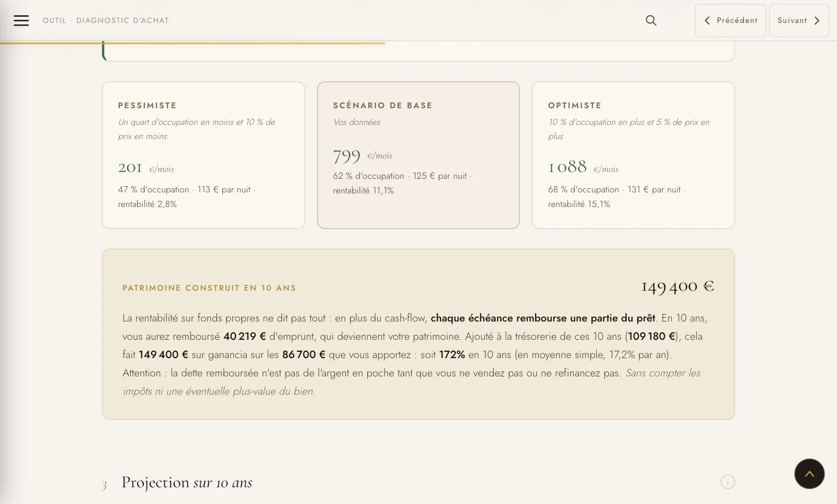Image resolution: width=837 pixels, height=504 pixels.
Task: Click the 'Projection sur 10 ans' heading
Action: pyautogui.click(x=187, y=483)
